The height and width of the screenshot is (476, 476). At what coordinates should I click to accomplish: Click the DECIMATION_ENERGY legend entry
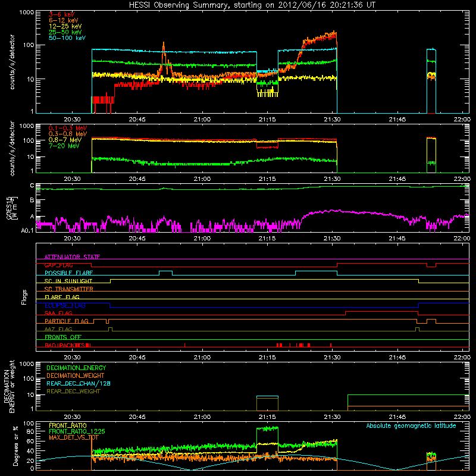coord(76,368)
